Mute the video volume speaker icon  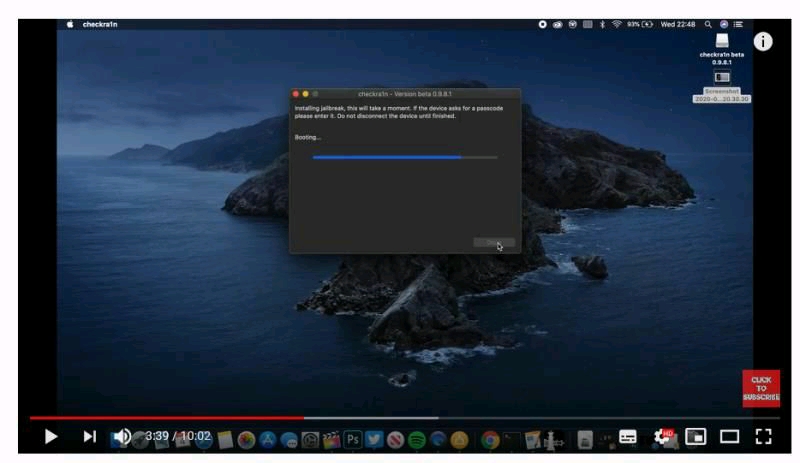point(122,436)
